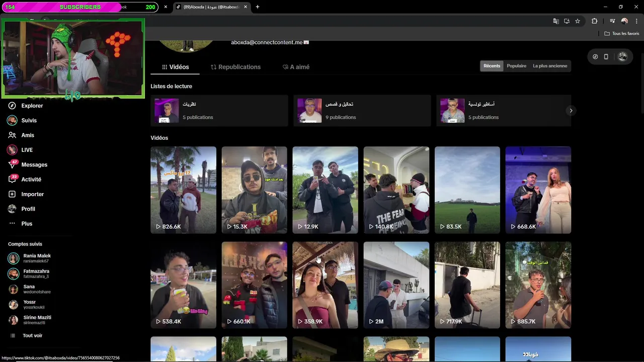Open the video with 826.6K views
Screen dimensions: 644x362
click(x=183, y=190)
